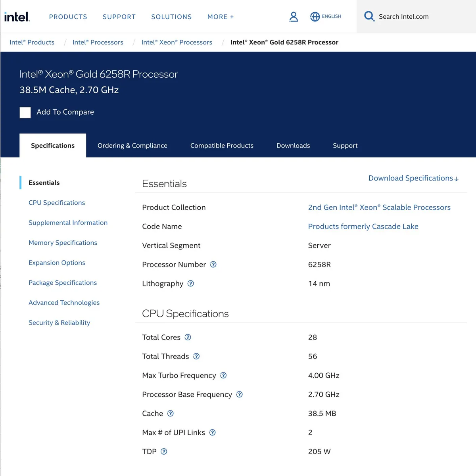The height and width of the screenshot is (476, 476).
Task: Go to Intel Products breadcrumb
Action: click(x=32, y=42)
